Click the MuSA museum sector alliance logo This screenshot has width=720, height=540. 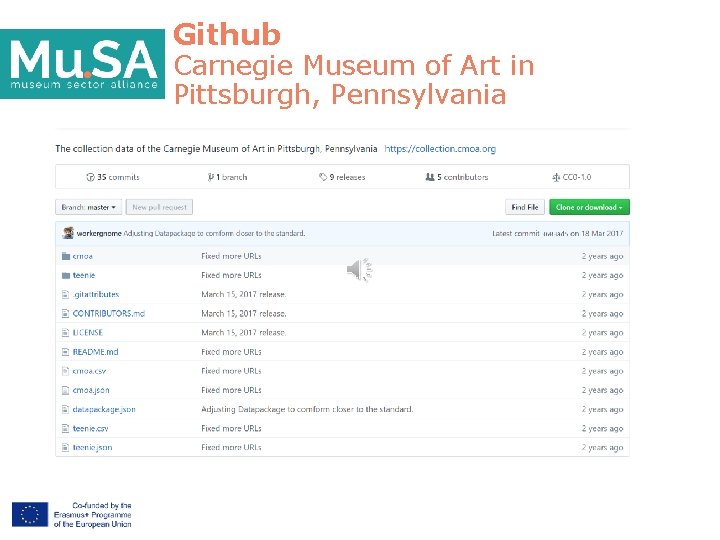[x=82, y=64]
